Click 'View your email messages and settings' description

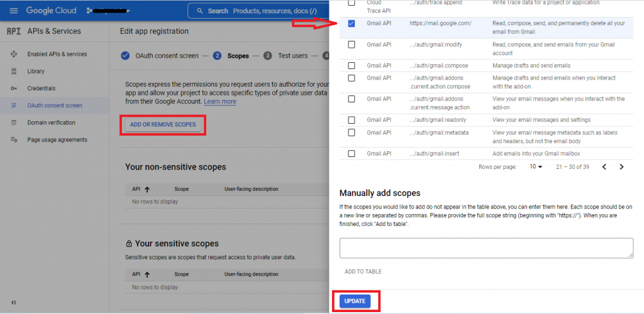(541, 120)
